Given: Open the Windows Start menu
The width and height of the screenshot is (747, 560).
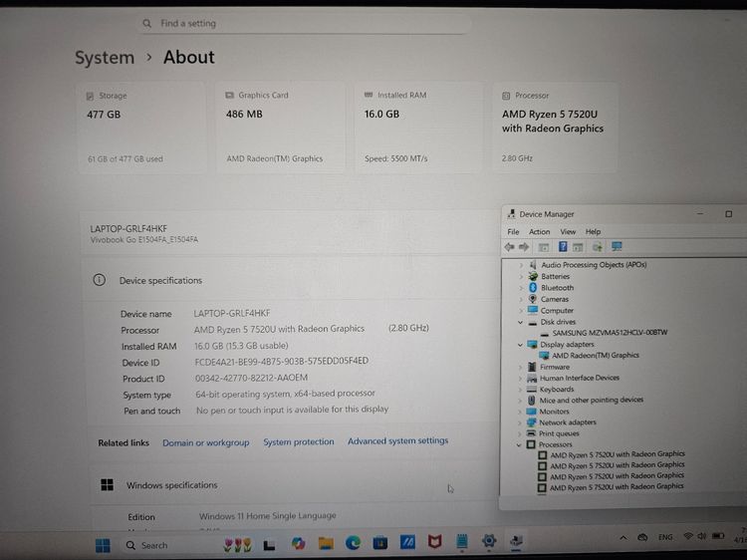Looking at the screenshot, I should (x=103, y=545).
